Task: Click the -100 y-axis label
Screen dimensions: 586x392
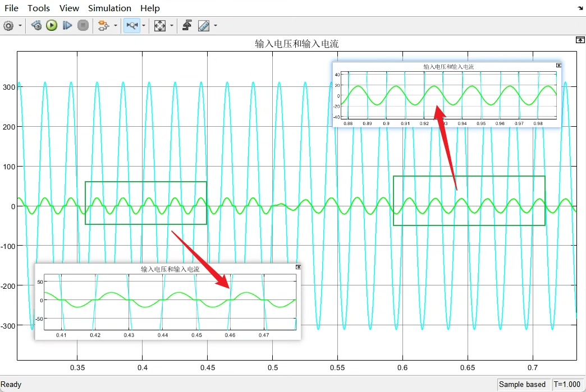Action: [8, 246]
